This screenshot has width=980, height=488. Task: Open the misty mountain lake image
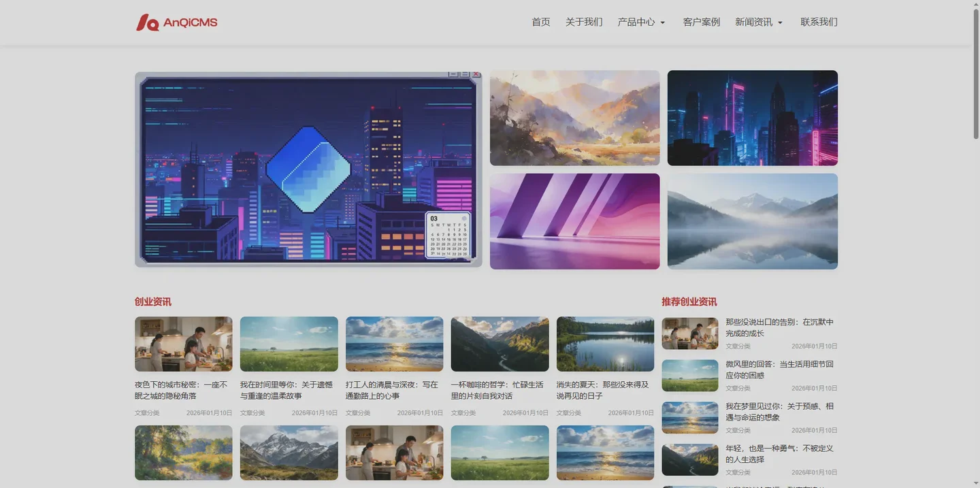click(752, 221)
